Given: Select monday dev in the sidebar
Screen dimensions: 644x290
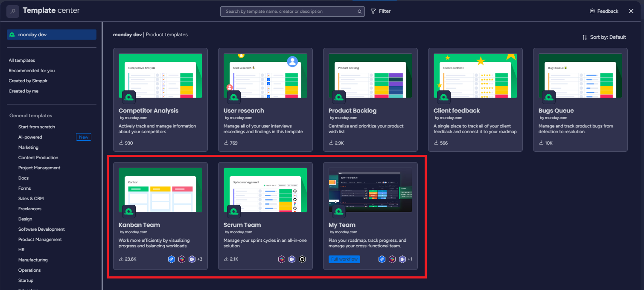Looking at the screenshot, I should 51,35.
